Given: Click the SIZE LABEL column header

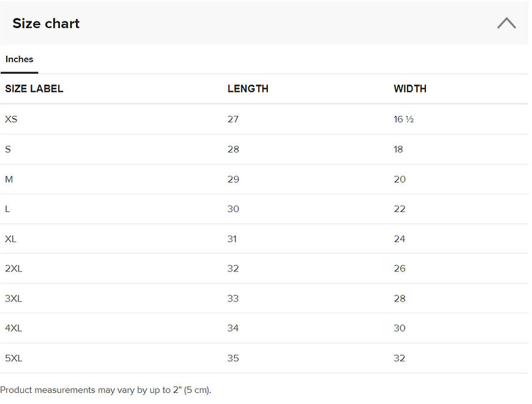Looking at the screenshot, I should [x=34, y=89].
